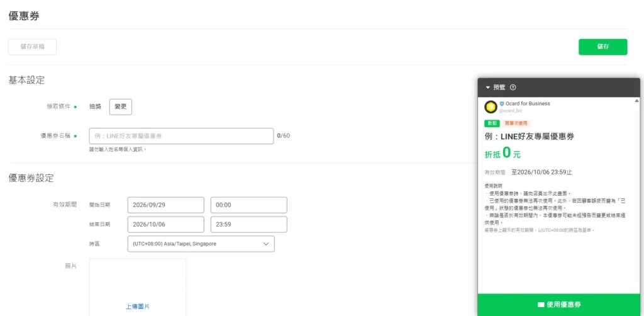Click the 優惠券設定 section heading
Image resolution: width=644 pixels, height=316 pixels.
[x=31, y=178]
